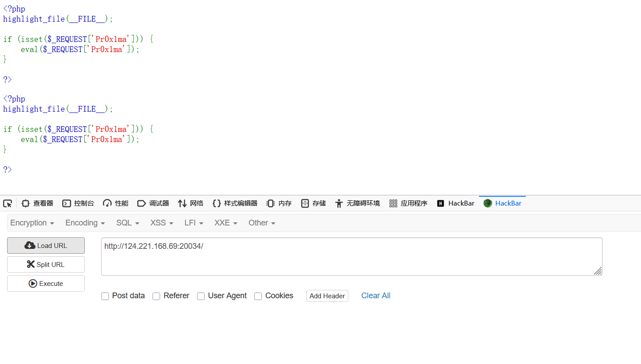Expand the XXE dropdown menu
The image size is (641, 364).
(x=226, y=223)
